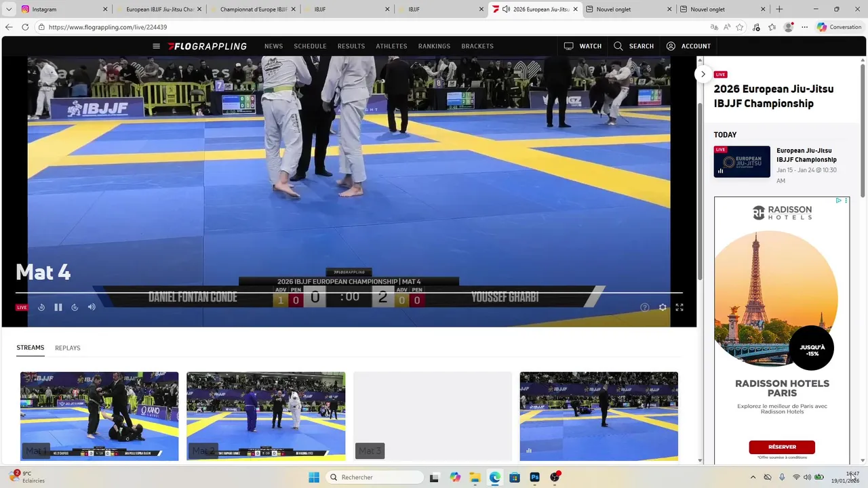
Task: Open European Jiu-Jitsu IBJJF Championship event card
Action: (x=781, y=165)
